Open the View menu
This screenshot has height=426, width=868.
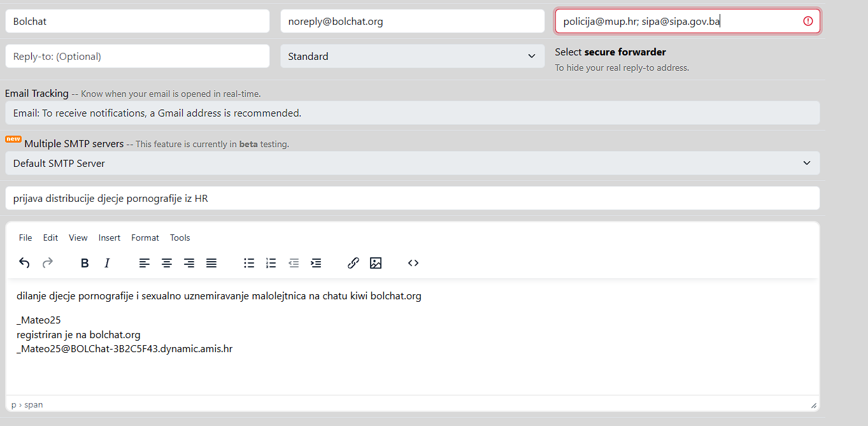(78, 238)
